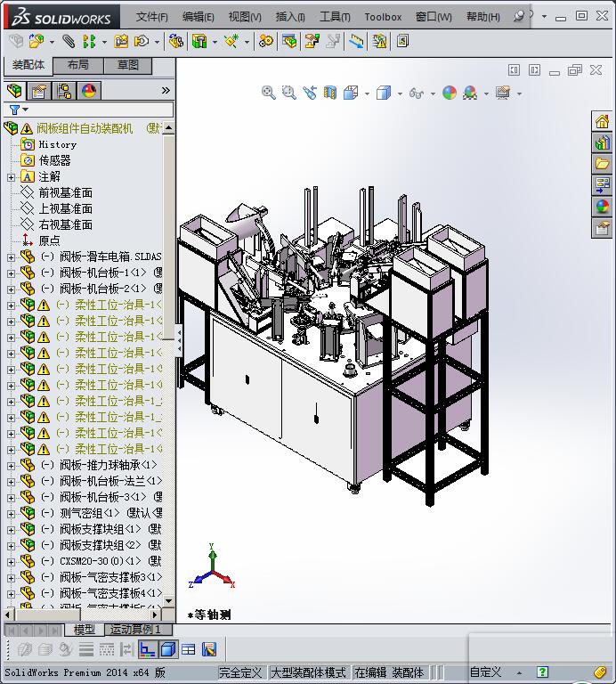Click the New Motion Study gears icon
This screenshot has width=616, height=684.
click(x=266, y=42)
